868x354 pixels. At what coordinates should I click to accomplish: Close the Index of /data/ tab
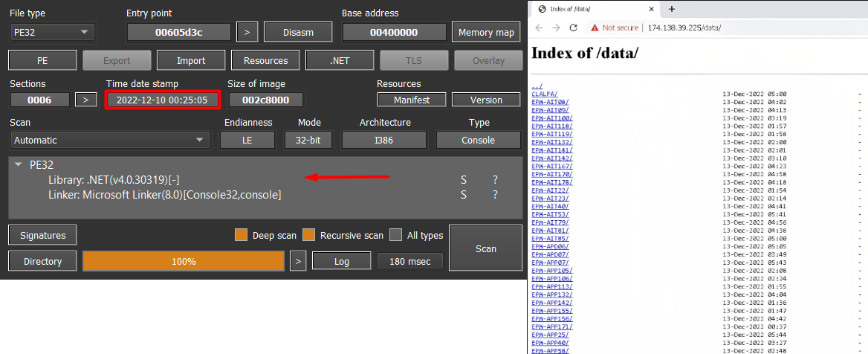point(652,9)
